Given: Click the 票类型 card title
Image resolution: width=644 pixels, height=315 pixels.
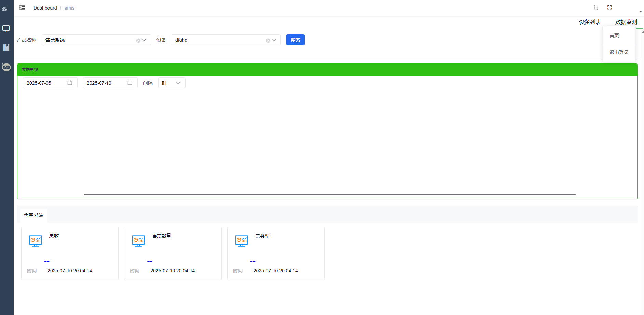Looking at the screenshot, I should [x=262, y=236].
